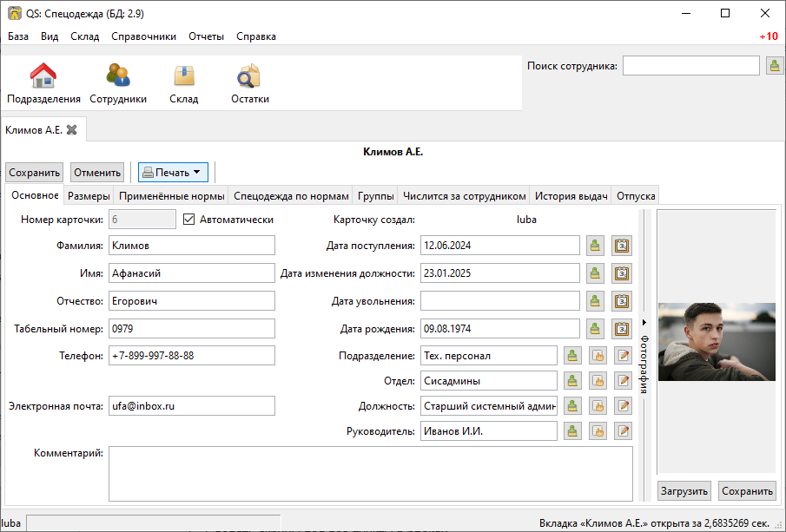Image resolution: width=786 pixels, height=532 pixels.
Task: Edit the Должность entry with pencil icon
Action: [x=623, y=405]
